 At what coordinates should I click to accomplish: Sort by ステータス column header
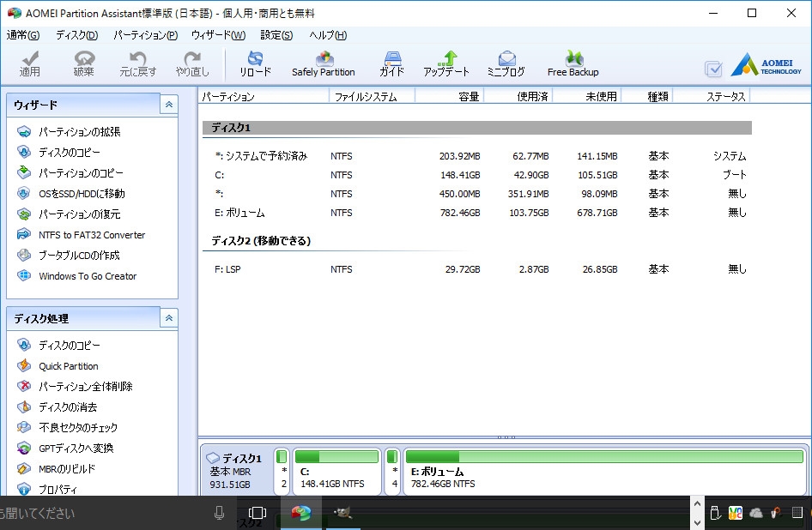711,96
